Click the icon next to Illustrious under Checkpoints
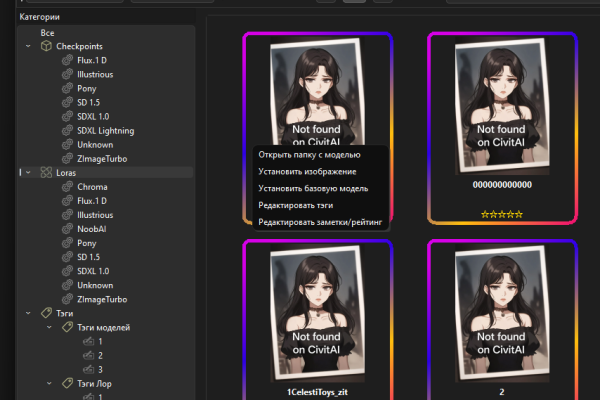This screenshot has width=600, height=400. [67, 74]
